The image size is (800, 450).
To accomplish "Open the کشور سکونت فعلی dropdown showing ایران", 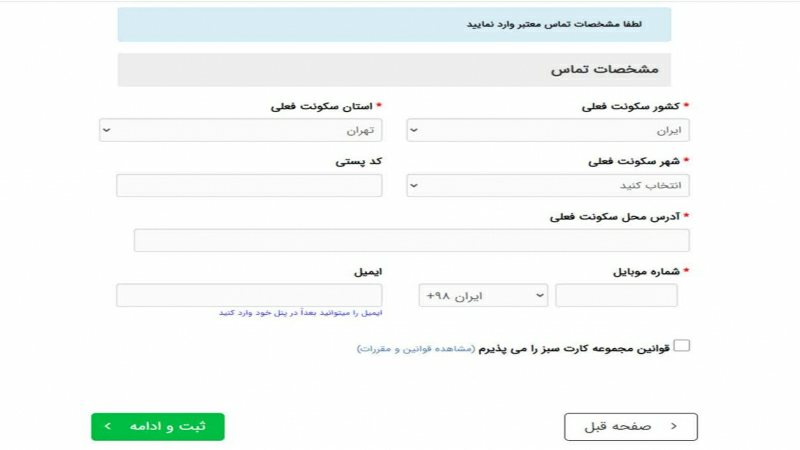I will pyautogui.click(x=548, y=130).
